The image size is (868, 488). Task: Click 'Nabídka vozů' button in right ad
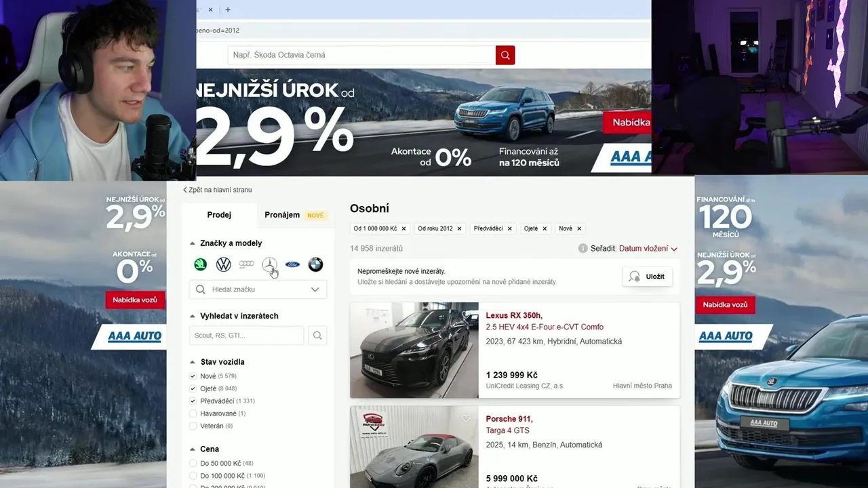(x=725, y=304)
